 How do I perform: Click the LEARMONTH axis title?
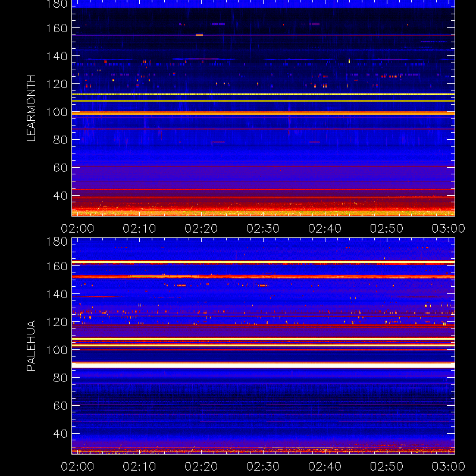(31, 108)
